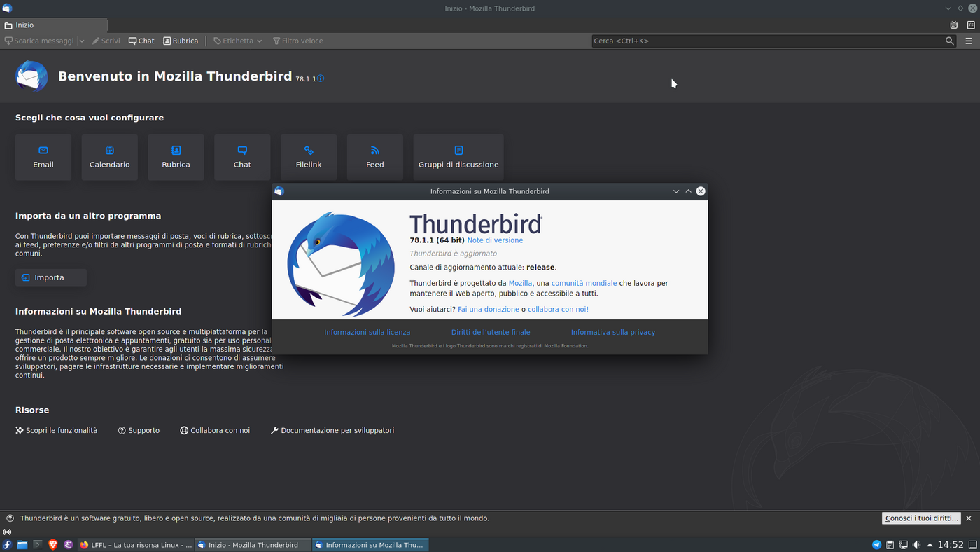Open the tasks pane icon top right
This screenshot has width=980, height=552.
[969, 25]
